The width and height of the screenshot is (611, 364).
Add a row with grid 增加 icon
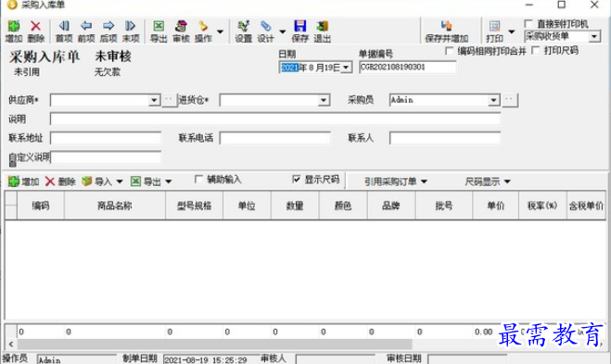23,182
